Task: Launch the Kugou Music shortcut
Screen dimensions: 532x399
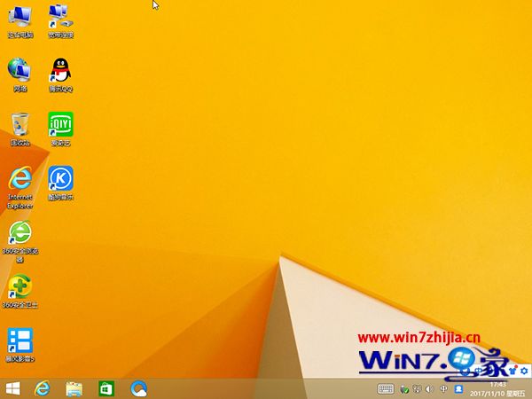Action: (60, 179)
